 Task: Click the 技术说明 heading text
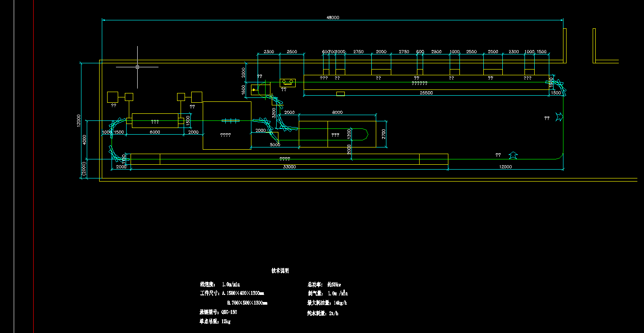pyautogui.click(x=280, y=271)
